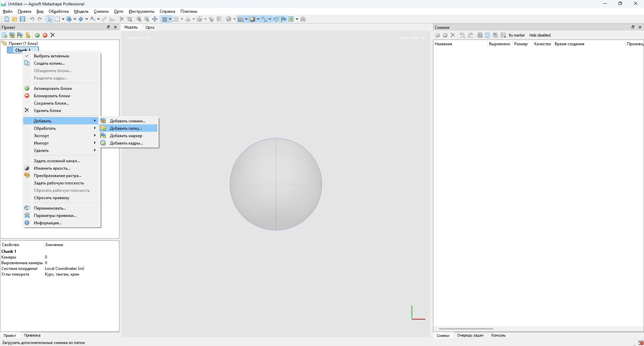Image resolution: width=644 pixels, height=346 pixels.
Task: Toggle the Hide disabled filter in Photos pane
Action: pyautogui.click(x=540, y=35)
